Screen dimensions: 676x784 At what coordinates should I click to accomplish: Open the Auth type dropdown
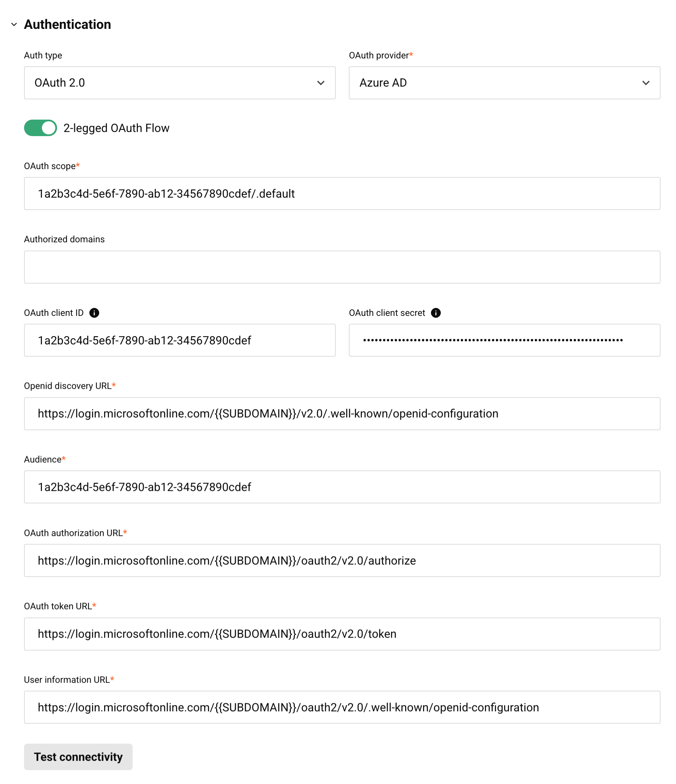pyautogui.click(x=179, y=83)
